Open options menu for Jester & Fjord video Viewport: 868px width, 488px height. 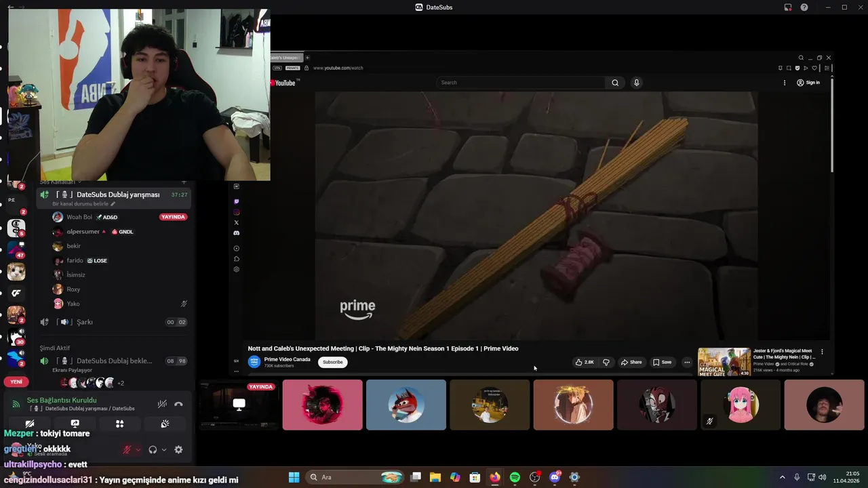822,352
